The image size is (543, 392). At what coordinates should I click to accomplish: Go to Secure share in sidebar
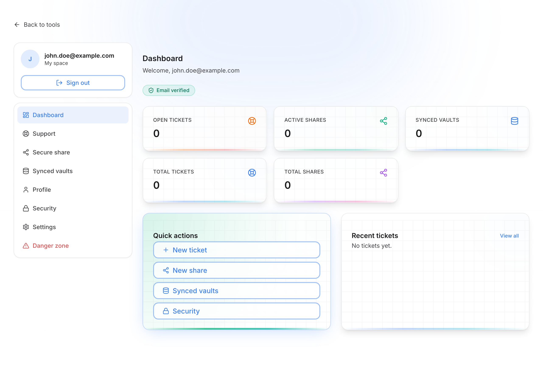click(x=73, y=152)
